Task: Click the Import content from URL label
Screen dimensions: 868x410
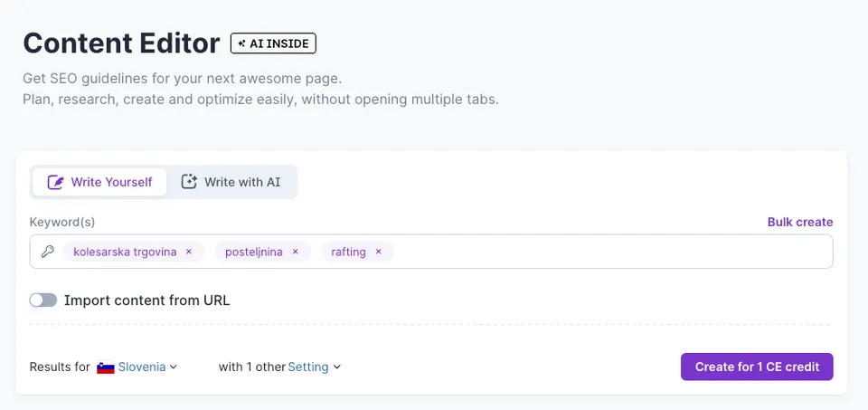Action: [146, 300]
